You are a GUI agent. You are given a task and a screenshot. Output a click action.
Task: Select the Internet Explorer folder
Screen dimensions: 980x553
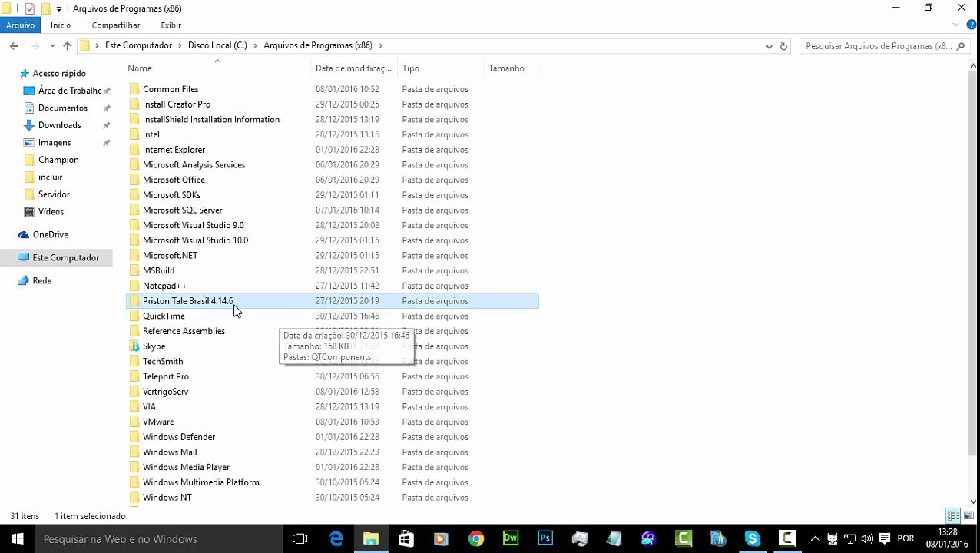pos(174,150)
